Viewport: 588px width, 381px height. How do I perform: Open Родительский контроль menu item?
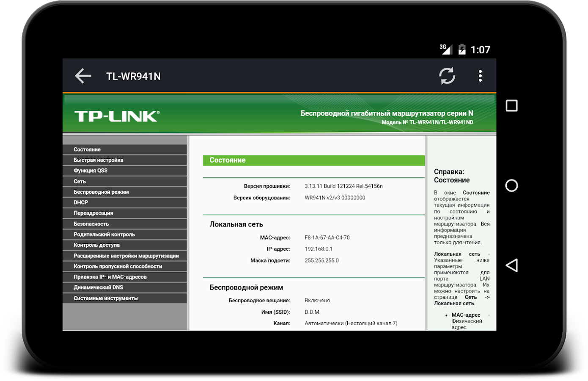(124, 235)
